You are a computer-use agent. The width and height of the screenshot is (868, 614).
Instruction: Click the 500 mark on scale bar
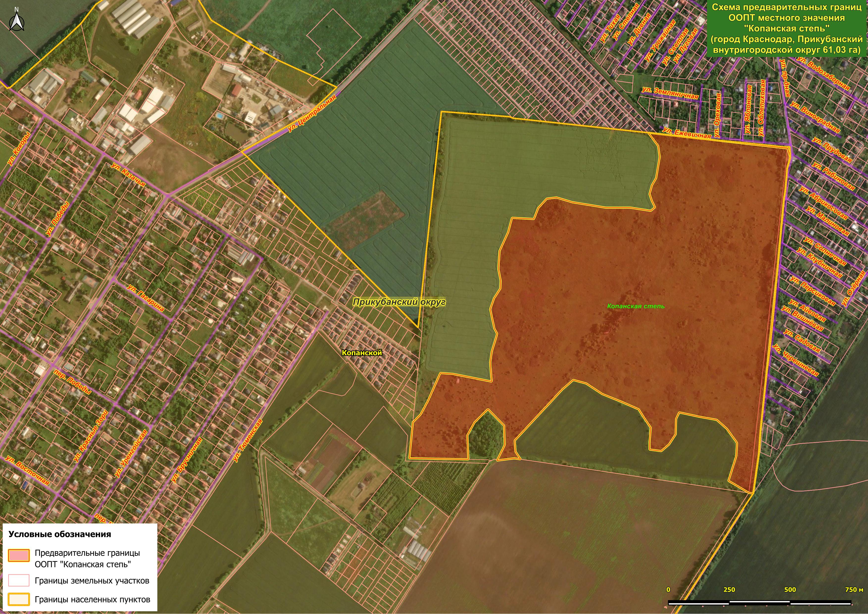[x=790, y=589]
